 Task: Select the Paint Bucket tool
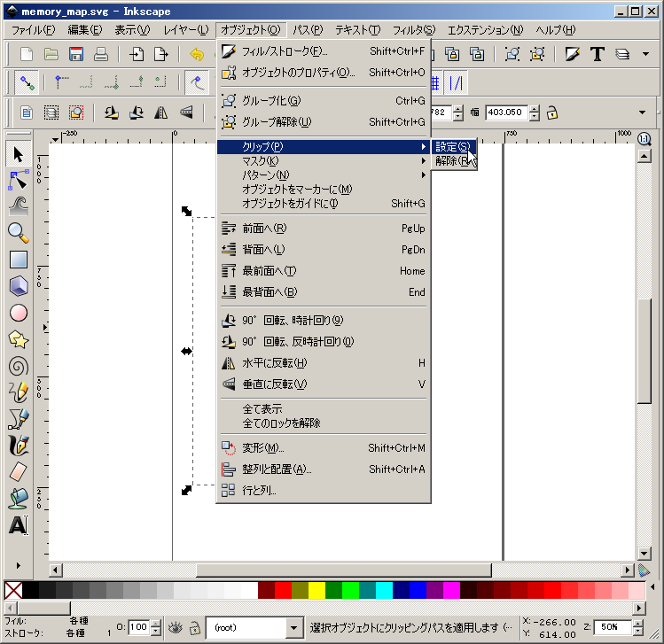(x=19, y=499)
